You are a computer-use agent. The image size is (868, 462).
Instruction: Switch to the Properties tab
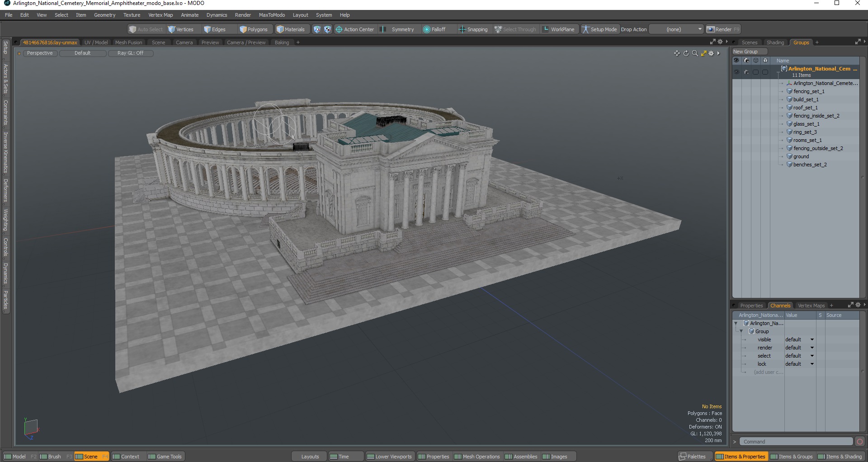(751, 306)
